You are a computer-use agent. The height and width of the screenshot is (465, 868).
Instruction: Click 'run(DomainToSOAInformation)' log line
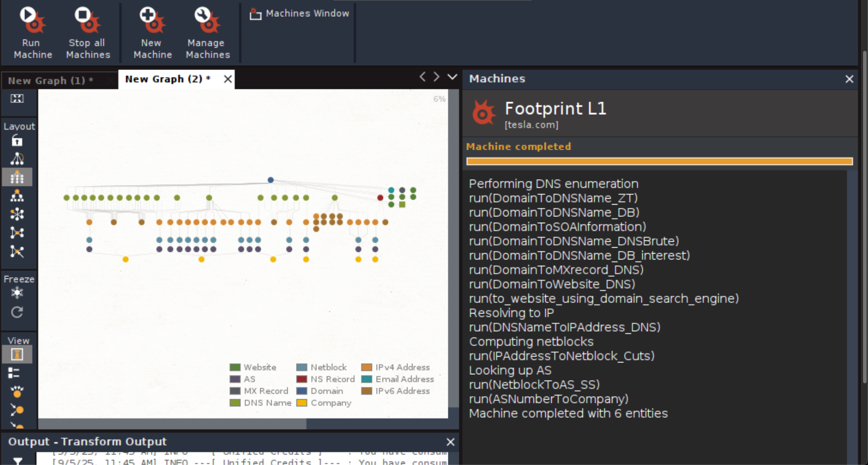pyautogui.click(x=558, y=227)
